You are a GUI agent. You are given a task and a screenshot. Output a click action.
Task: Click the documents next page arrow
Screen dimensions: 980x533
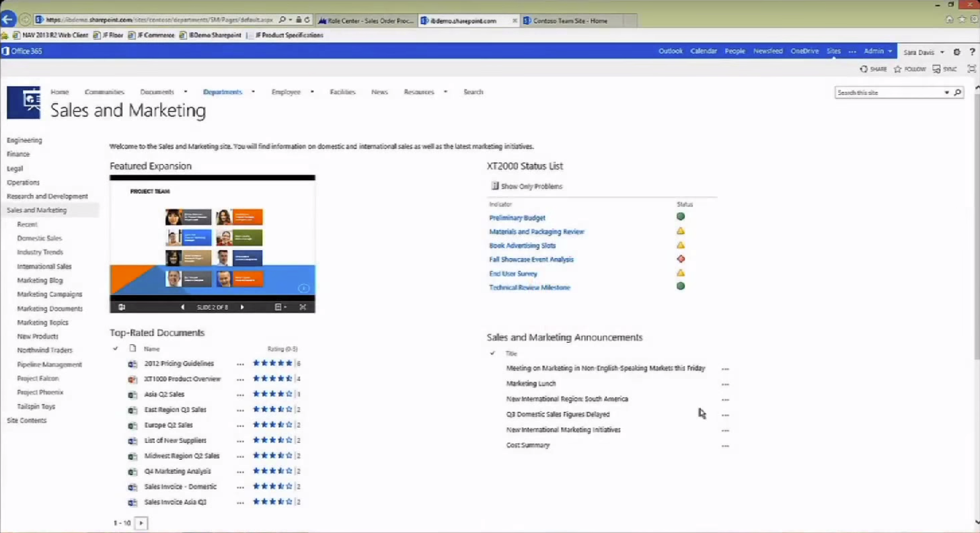[141, 523]
